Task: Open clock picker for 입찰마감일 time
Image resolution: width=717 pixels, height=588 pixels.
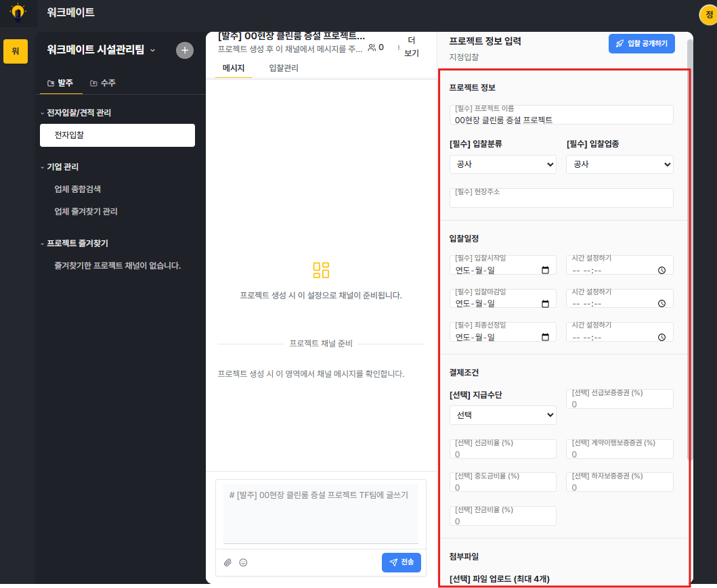Action: click(661, 303)
